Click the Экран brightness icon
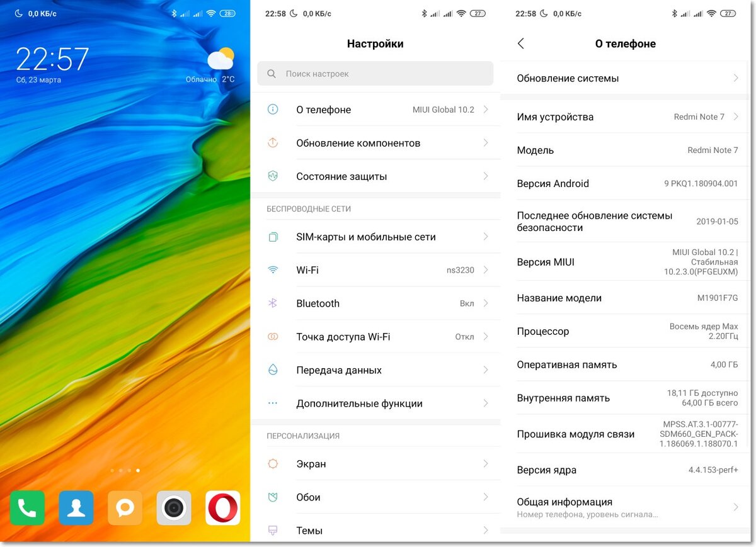The width and height of the screenshot is (756, 547). pos(273,463)
